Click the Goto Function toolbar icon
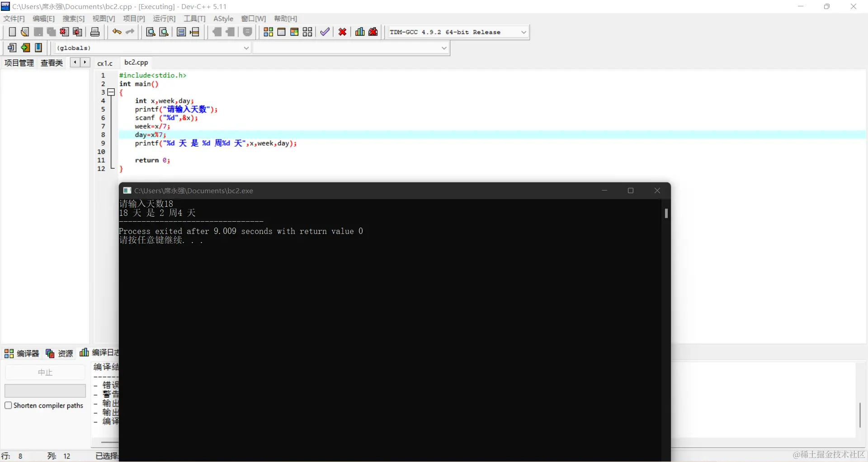The image size is (868, 462). (181, 32)
